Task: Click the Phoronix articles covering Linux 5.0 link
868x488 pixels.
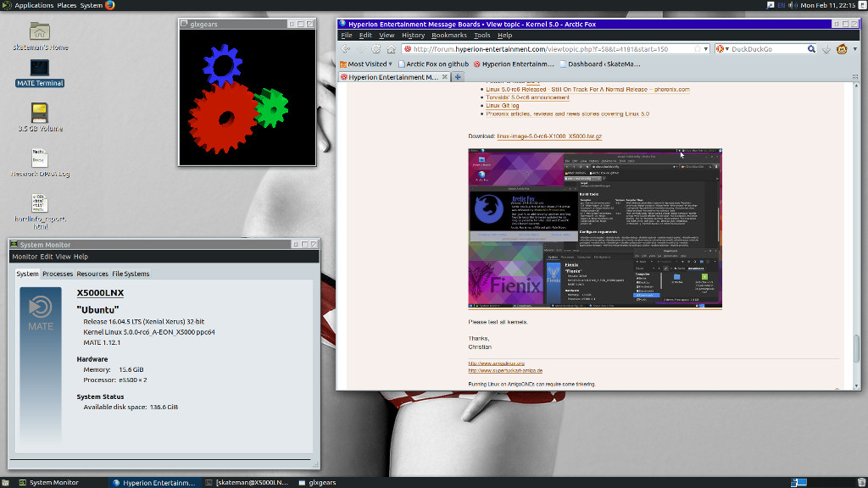Action: coord(567,114)
